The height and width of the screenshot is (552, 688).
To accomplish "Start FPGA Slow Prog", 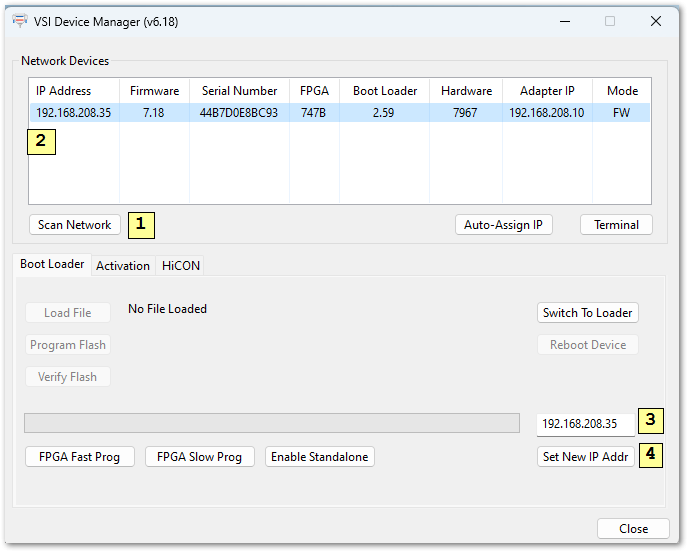I will pyautogui.click(x=200, y=457).
